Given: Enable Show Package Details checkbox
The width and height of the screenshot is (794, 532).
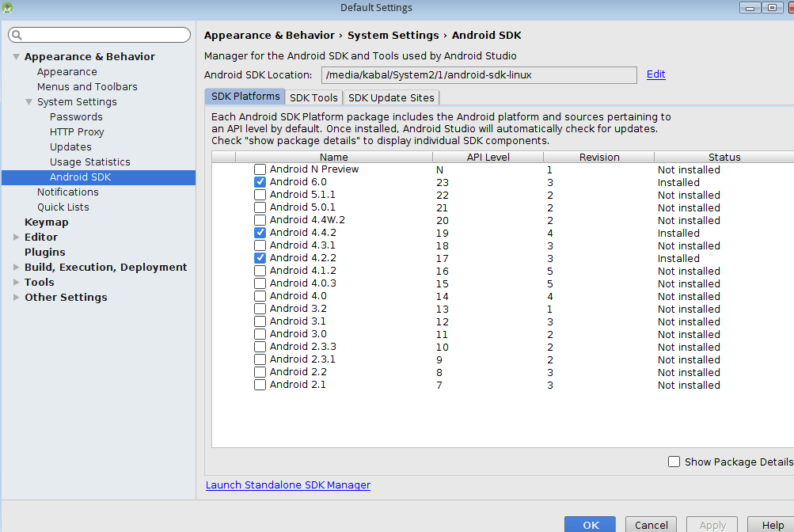Looking at the screenshot, I should pyautogui.click(x=674, y=462).
